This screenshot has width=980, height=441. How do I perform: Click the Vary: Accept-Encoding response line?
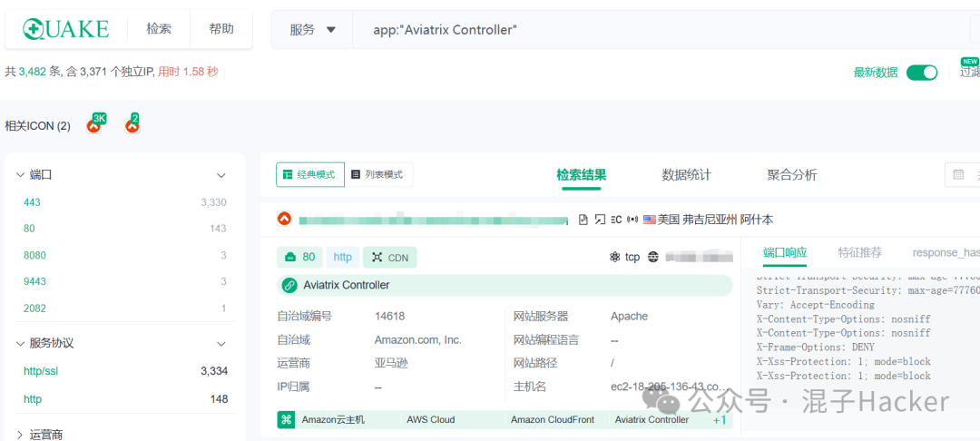pos(816,305)
